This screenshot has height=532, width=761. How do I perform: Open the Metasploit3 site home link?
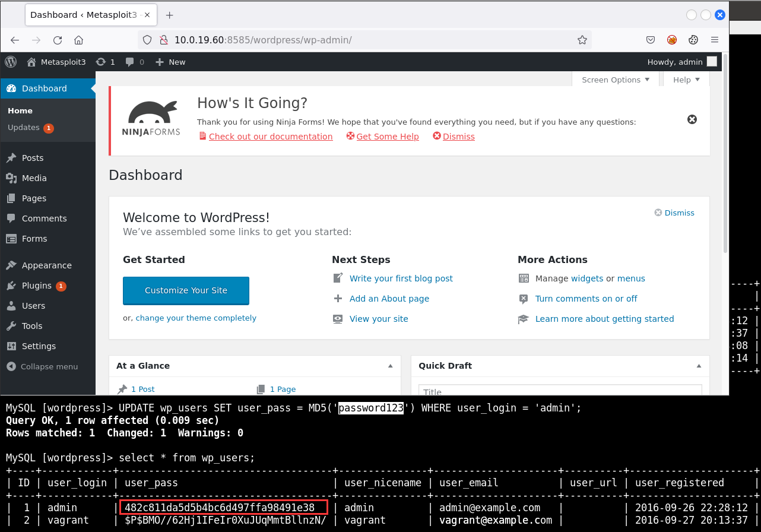tap(56, 62)
